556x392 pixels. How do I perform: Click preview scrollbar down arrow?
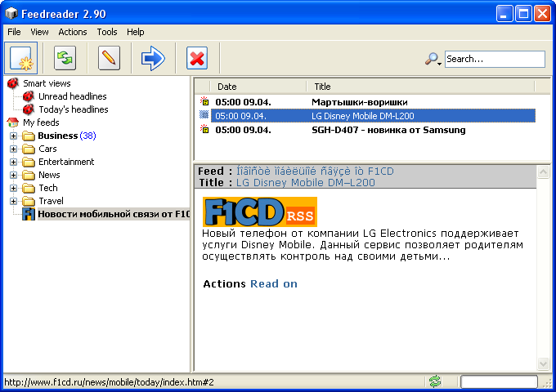[x=543, y=363]
